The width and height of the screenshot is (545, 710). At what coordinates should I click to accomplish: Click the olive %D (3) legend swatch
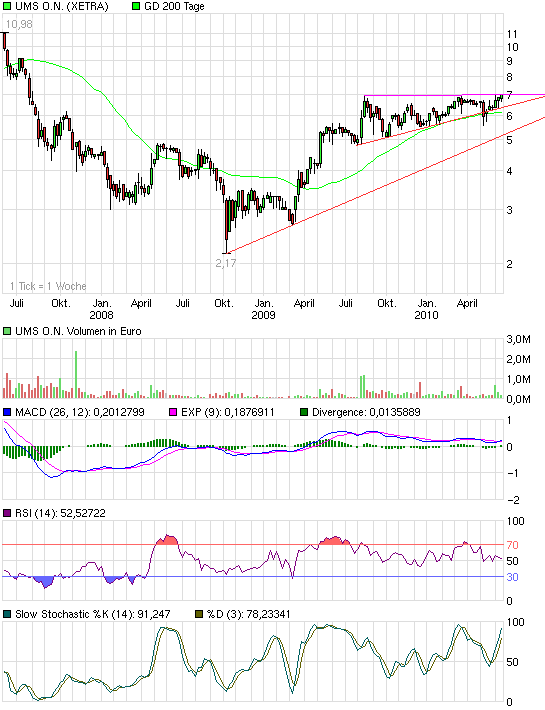(x=199, y=614)
